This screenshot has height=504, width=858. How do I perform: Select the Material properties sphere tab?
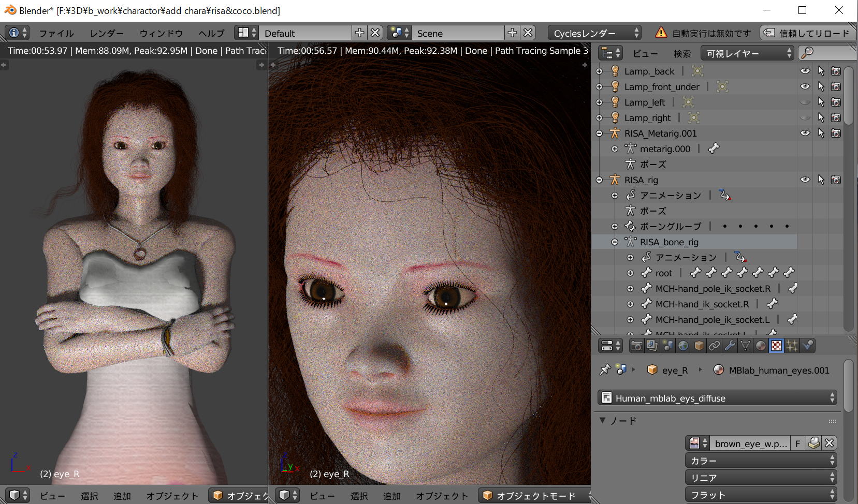click(761, 346)
